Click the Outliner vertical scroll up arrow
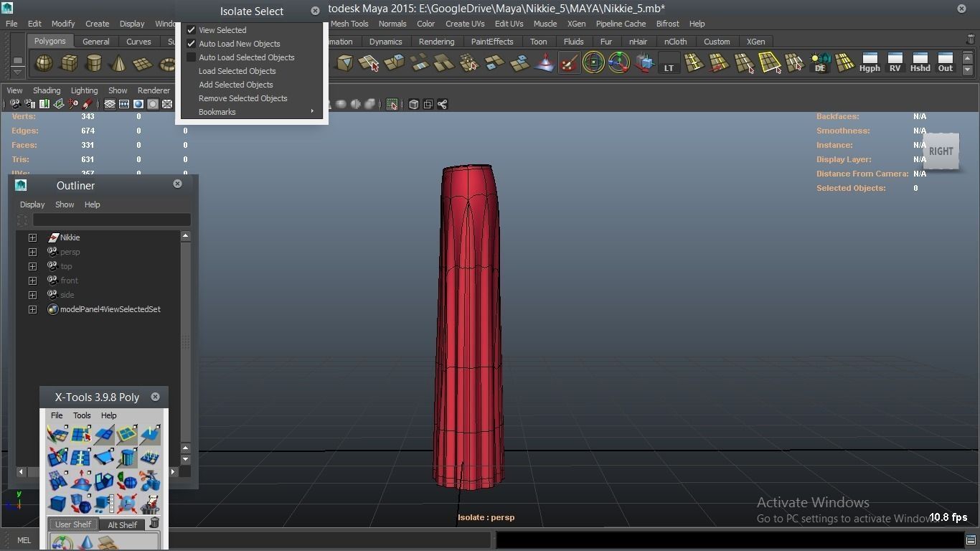 click(x=185, y=236)
